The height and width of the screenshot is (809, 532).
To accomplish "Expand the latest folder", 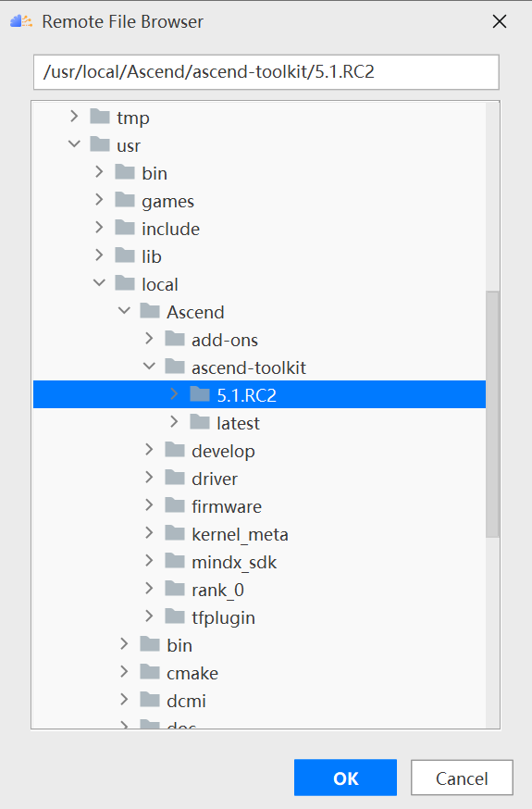I will click(174, 422).
